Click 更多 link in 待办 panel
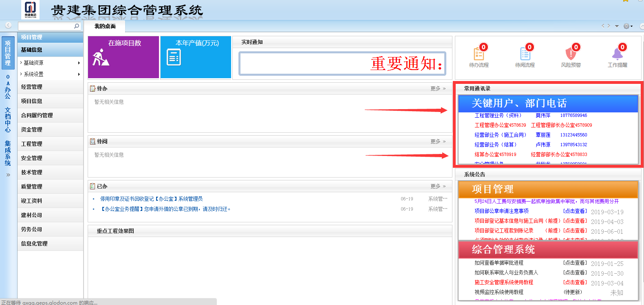644x305 pixels. pos(438,88)
